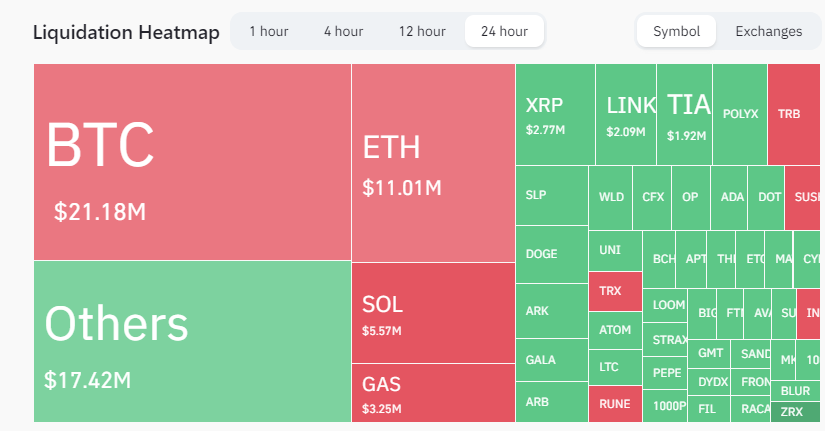Image resolution: width=825 pixels, height=431 pixels.
Task: Select the 24 hour timeframe
Action: point(504,31)
